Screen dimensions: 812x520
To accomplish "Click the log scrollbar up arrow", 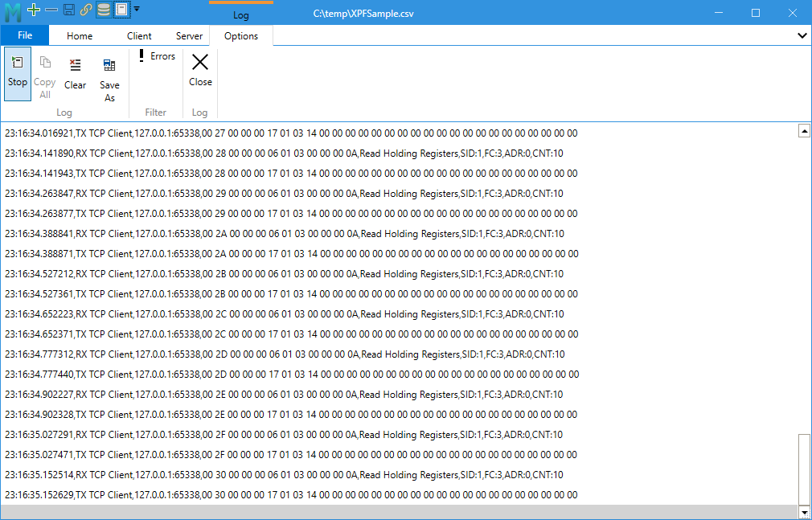I will point(804,132).
